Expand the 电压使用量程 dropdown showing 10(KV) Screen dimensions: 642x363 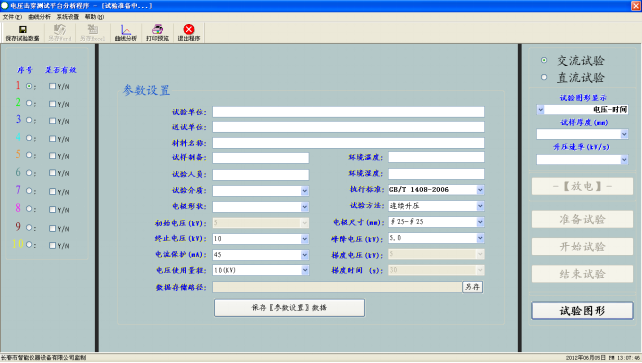tap(305, 270)
